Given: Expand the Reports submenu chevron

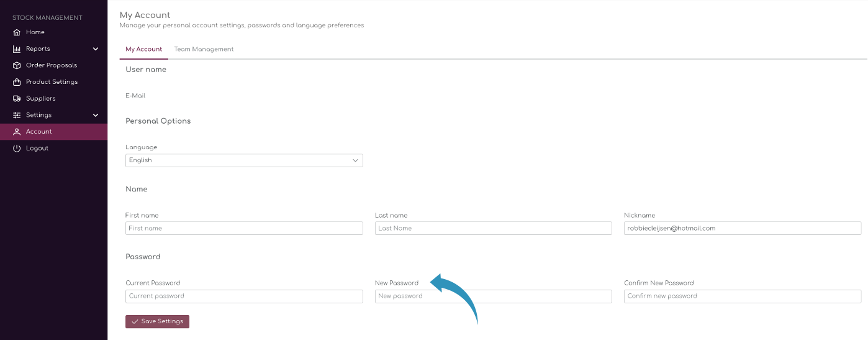Looking at the screenshot, I should (x=96, y=49).
